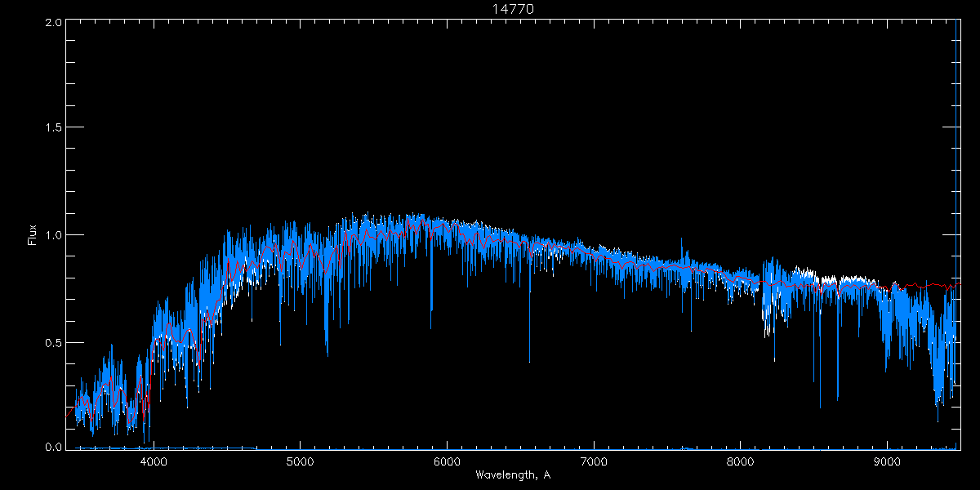
Task: Click the 9000 wavelength tick label
Action: 888,461
